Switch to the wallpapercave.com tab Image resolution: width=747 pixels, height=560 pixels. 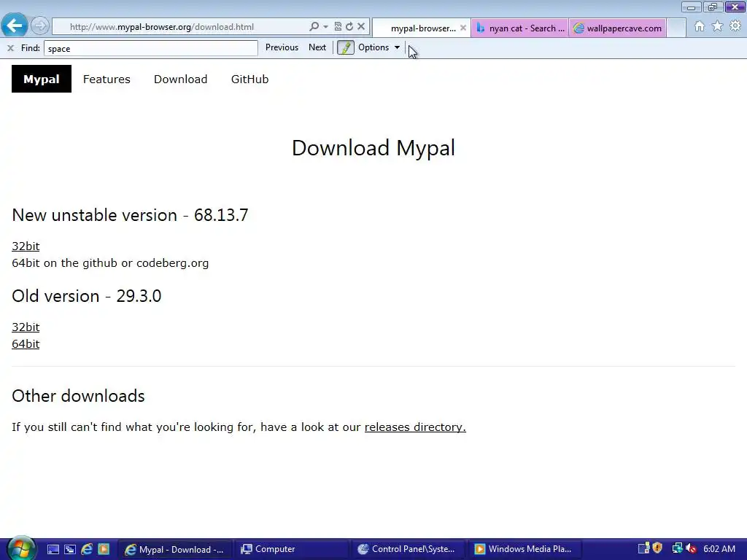click(618, 28)
